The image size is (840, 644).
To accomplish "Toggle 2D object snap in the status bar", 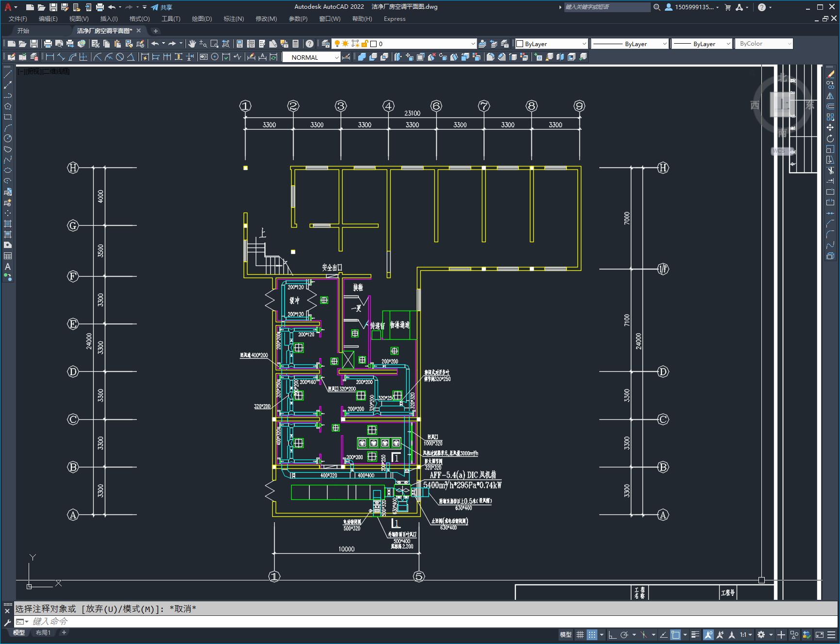I will point(675,634).
